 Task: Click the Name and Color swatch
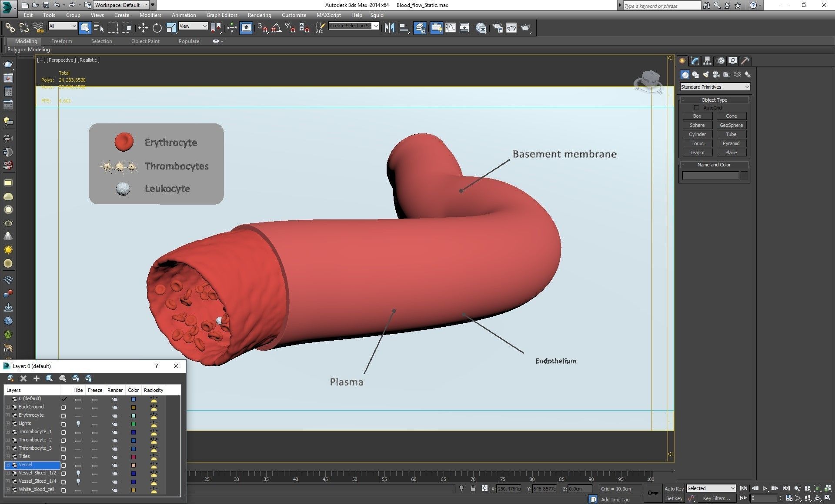click(744, 176)
